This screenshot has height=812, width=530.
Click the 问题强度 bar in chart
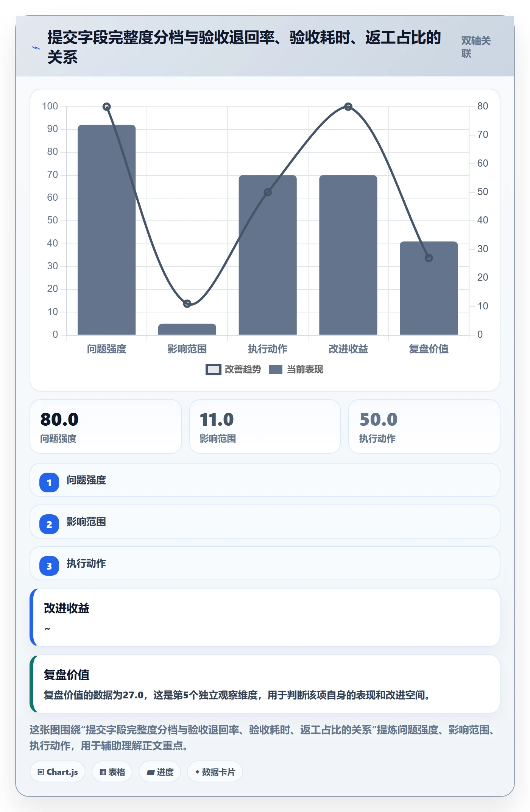click(107, 230)
